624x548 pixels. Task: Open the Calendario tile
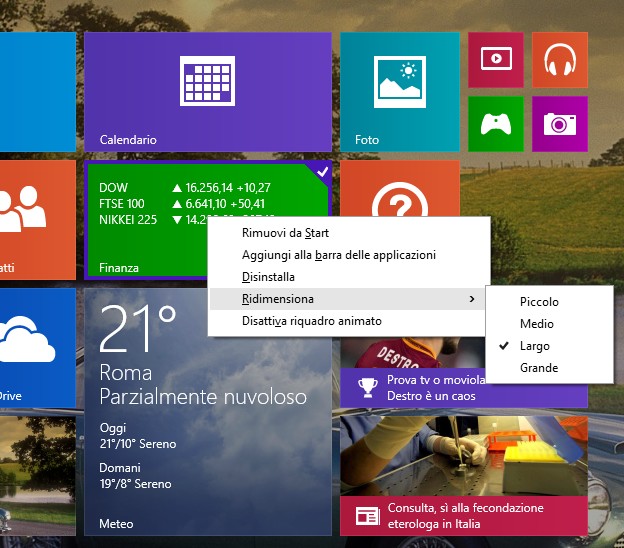click(x=208, y=92)
